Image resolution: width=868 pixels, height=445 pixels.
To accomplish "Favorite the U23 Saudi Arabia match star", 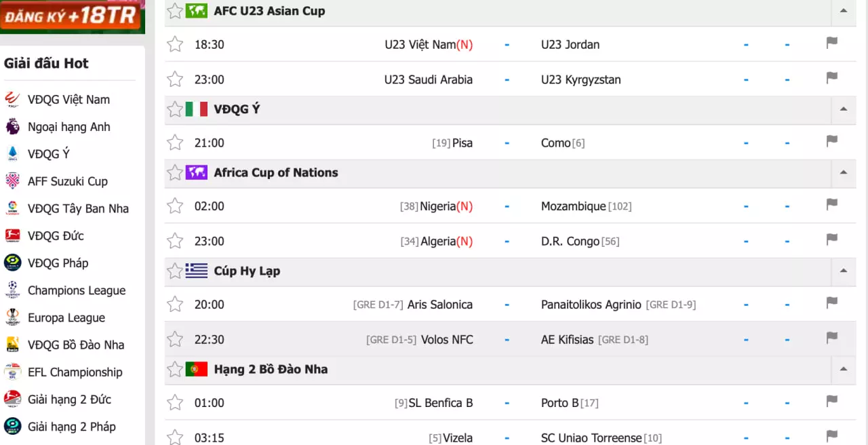I will tap(175, 79).
